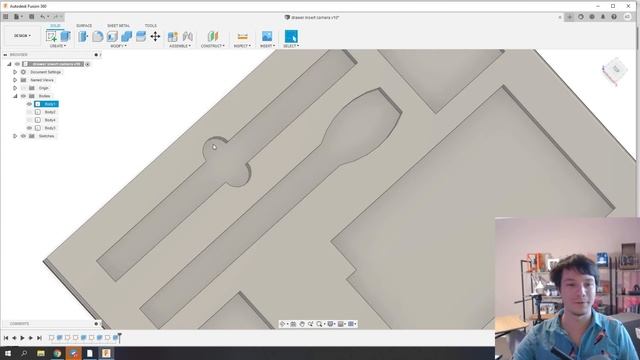Select the Shell tool
This screenshot has width=640, height=360.
click(x=112, y=36)
